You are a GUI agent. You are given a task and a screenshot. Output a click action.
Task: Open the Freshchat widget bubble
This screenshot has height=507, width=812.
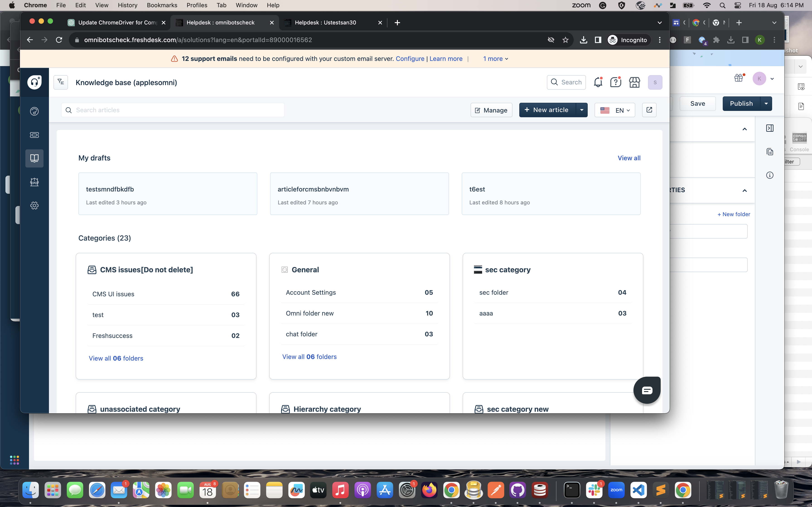(647, 390)
